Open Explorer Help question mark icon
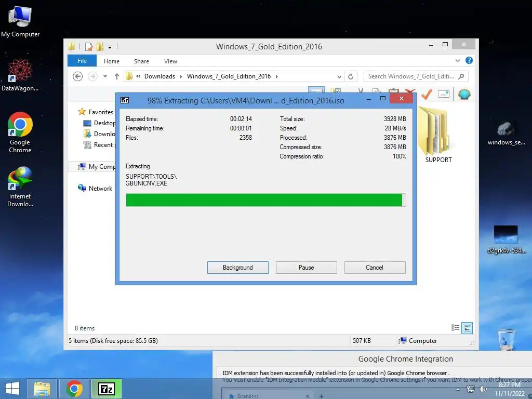532x399 pixels. pyautogui.click(x=469, y=60)
